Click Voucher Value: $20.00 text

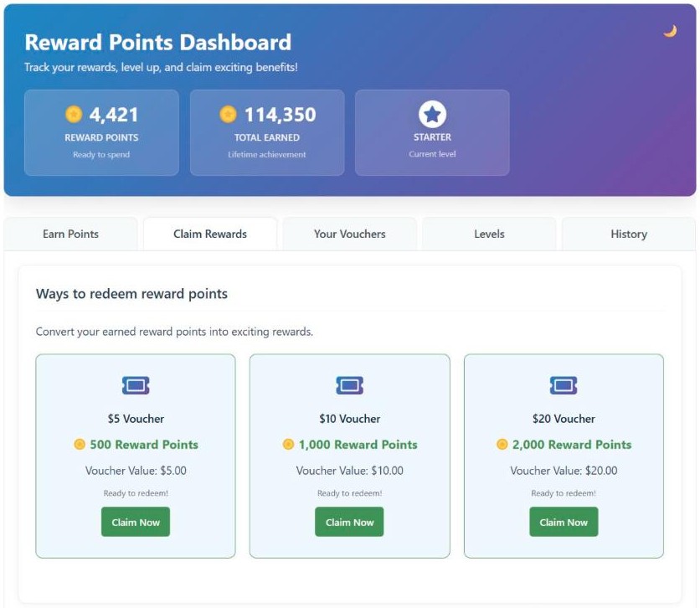pyautogui.click(x=564, y=471)
